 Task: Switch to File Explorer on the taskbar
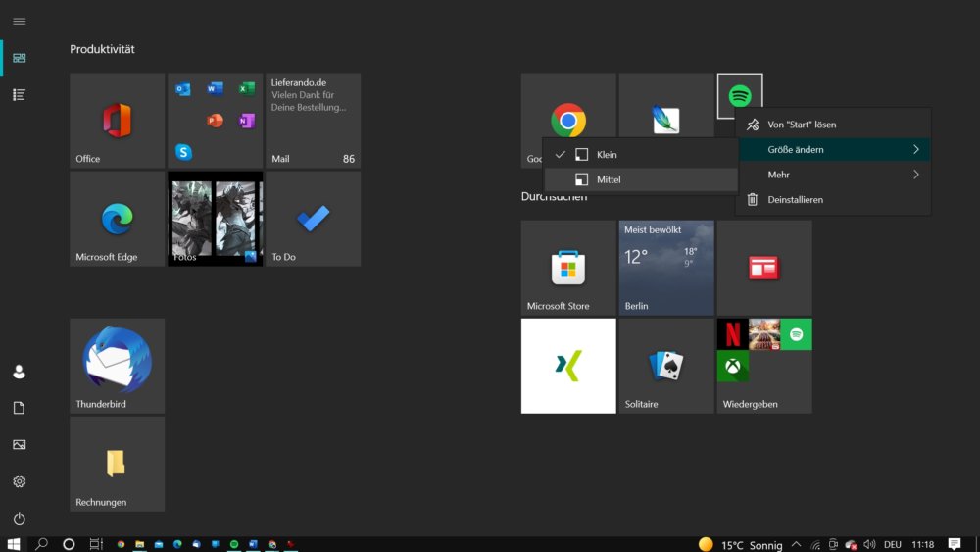[140, 544]
